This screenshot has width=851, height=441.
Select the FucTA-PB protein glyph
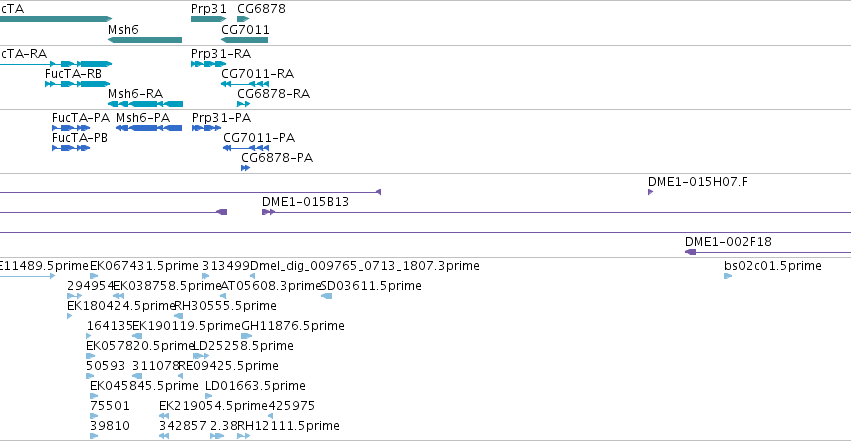(71, 148)
